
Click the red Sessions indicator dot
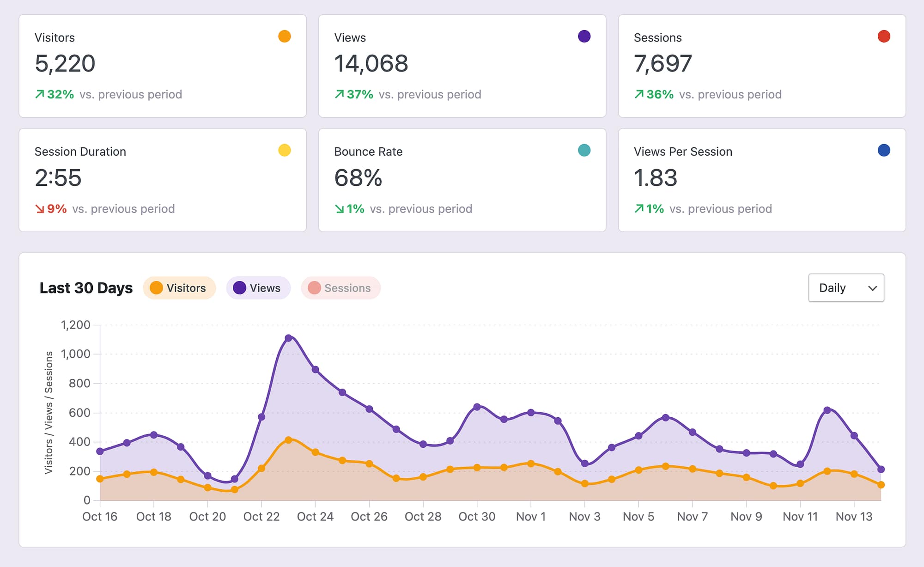(x=884, y=36)
